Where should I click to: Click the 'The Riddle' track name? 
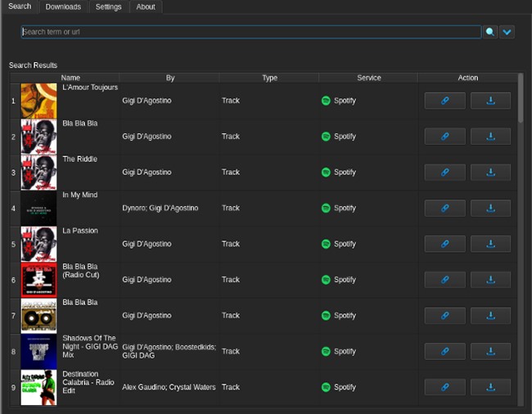click(79, 159)
